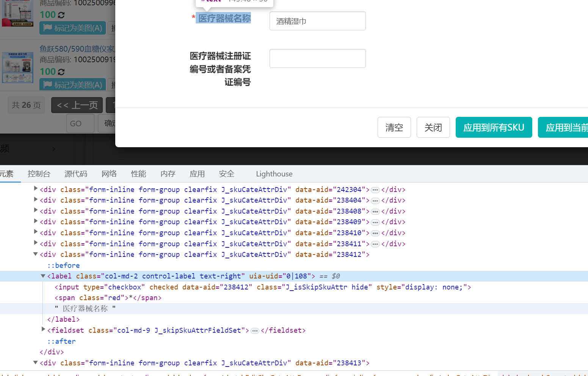The height and width of the screenshot is (376, 588).
Task: Click refresh icon beside first product's 100
Action: click(61, 15)
